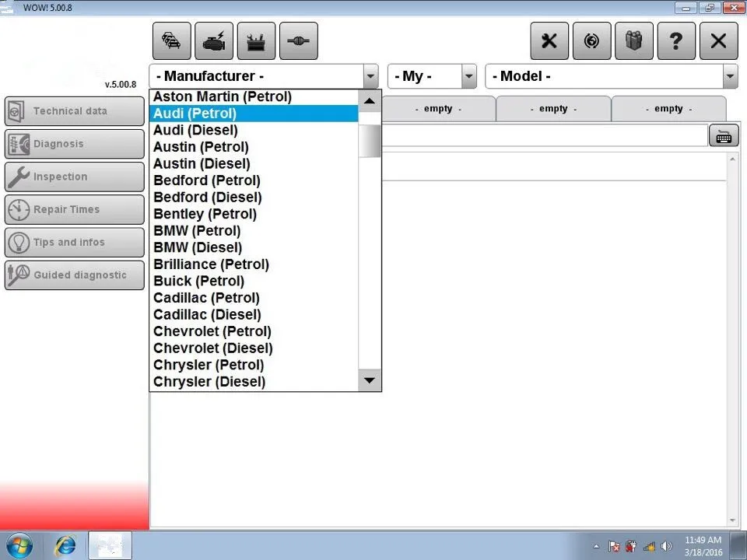Choose BMW (Diesel) manufacturer
Screen dimensions: 747x560
point(254,247)
